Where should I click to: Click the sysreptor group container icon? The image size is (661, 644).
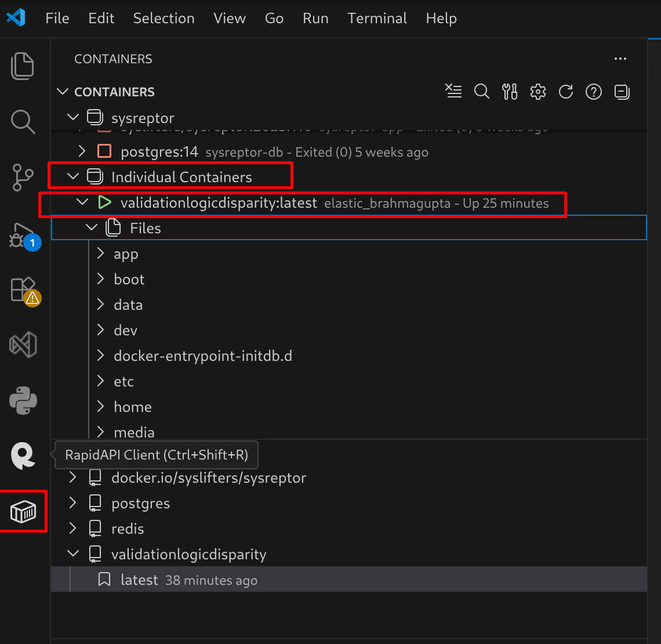(95, 117)
